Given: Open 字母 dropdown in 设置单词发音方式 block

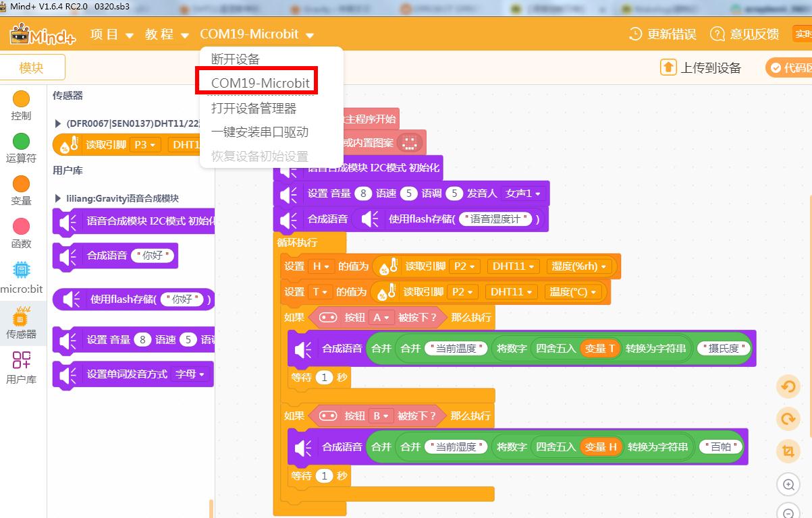Looking at the screenshot, I should (190, 374).
